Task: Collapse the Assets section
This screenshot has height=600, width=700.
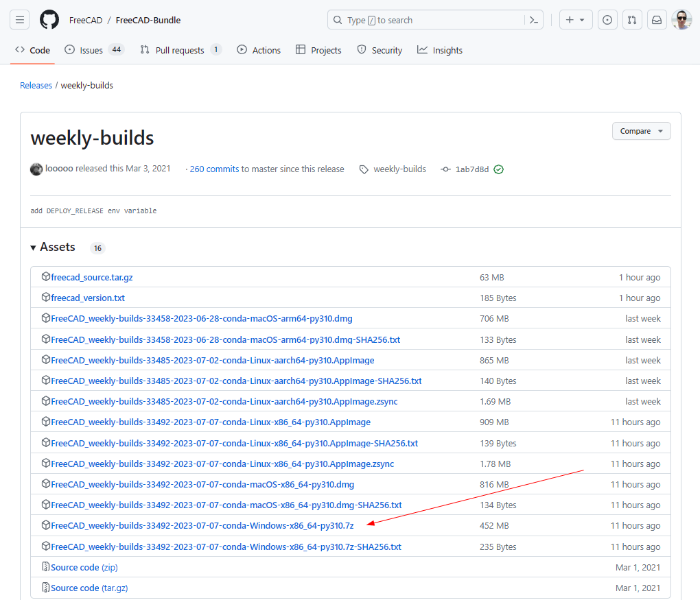Action: (53, 247)
